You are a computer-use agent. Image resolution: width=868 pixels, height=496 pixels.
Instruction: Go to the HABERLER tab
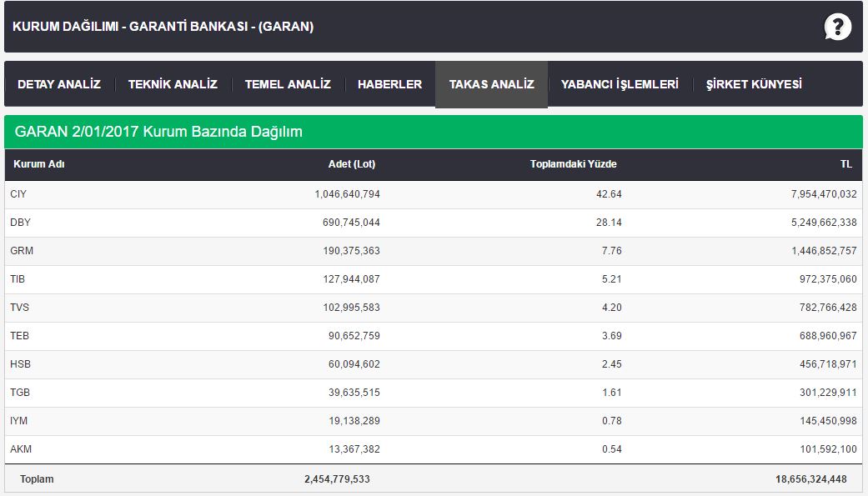pos(389,84)
